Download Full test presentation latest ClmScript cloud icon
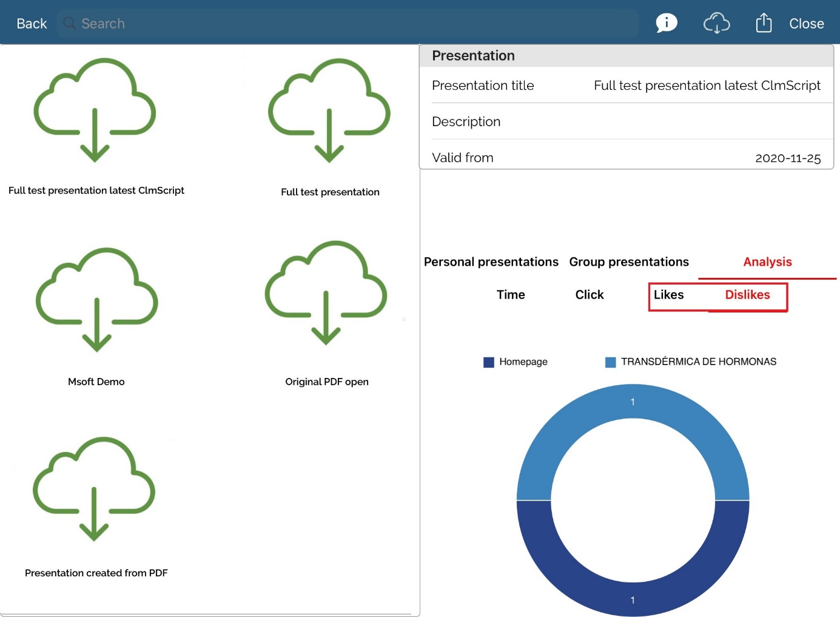Screen dimensions: 840x617 [95, 110]
